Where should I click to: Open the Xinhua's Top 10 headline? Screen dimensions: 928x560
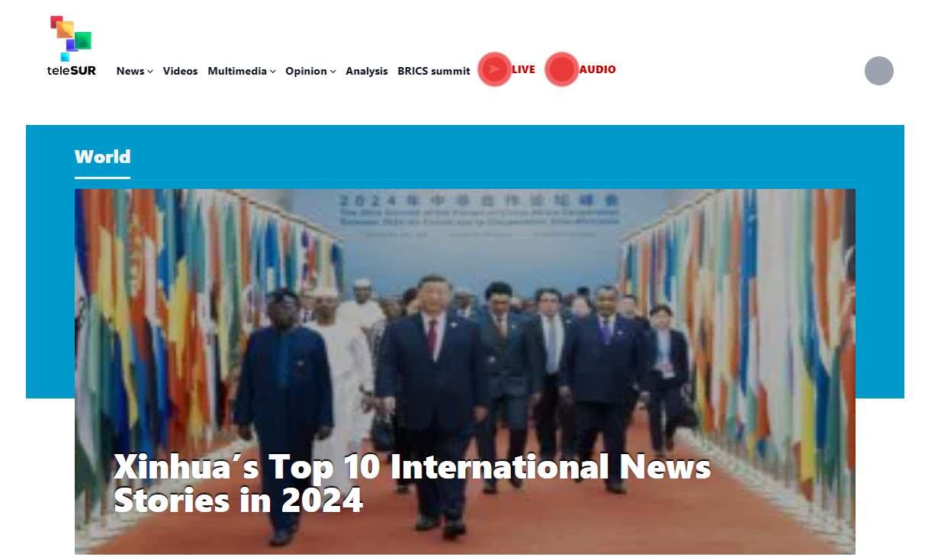(x=412, y=483)
